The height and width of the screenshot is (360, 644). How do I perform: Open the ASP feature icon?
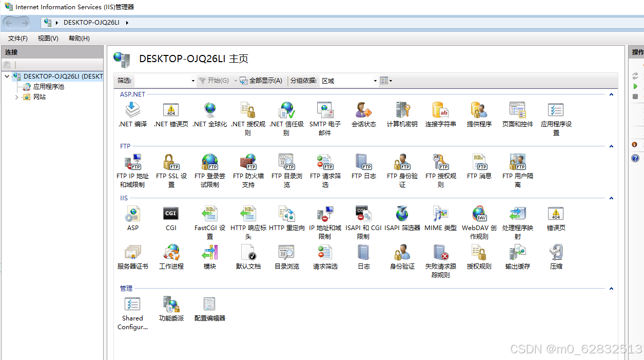(x=132, y=218)
